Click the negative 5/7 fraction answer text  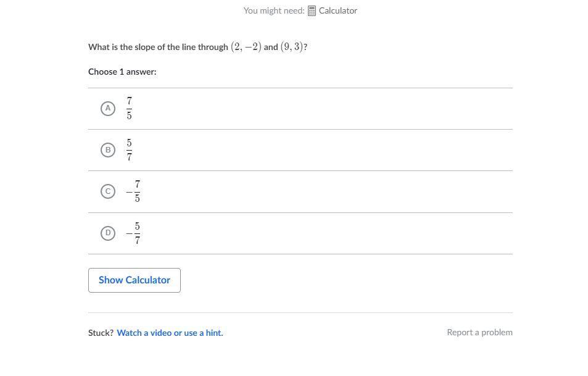tap(133, 233)
